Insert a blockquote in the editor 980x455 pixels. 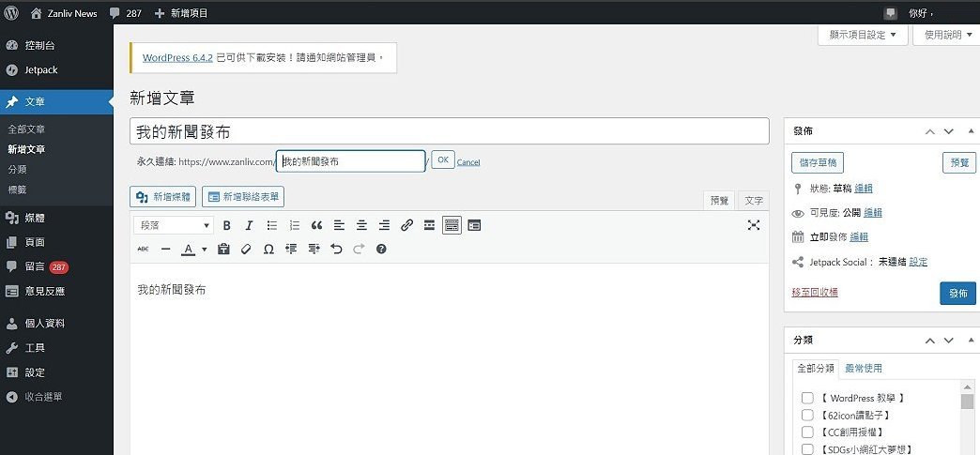coord(316,226)
